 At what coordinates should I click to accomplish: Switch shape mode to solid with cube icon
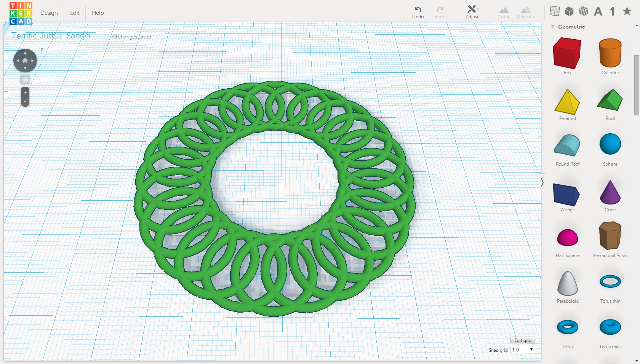[x=569, y=11]
